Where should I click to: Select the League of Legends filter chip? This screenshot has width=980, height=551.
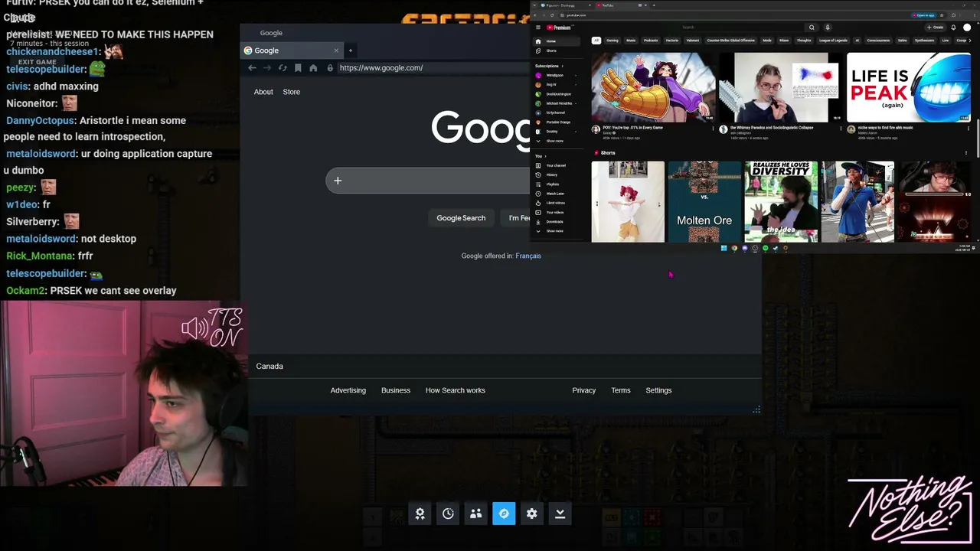tap(833, 41)
